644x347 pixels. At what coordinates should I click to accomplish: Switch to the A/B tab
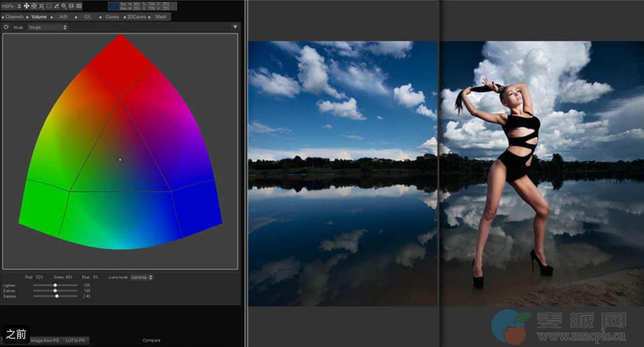point(64,17)
